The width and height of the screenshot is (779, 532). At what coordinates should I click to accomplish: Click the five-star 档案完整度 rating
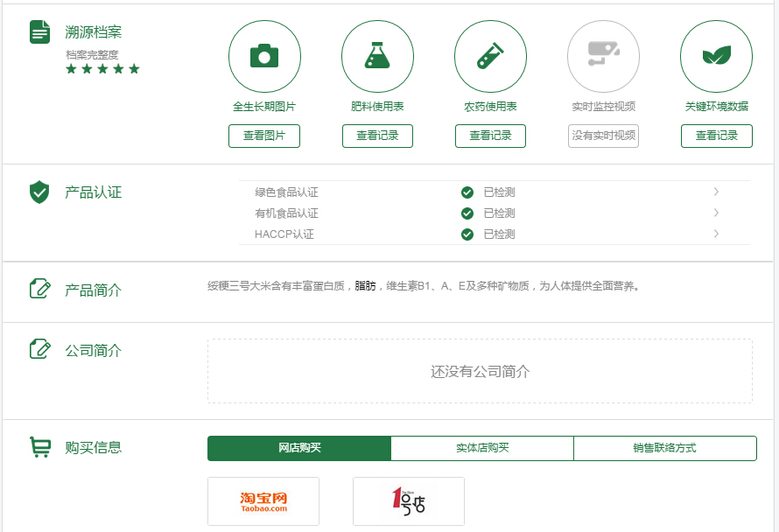[x=102, y=69]
